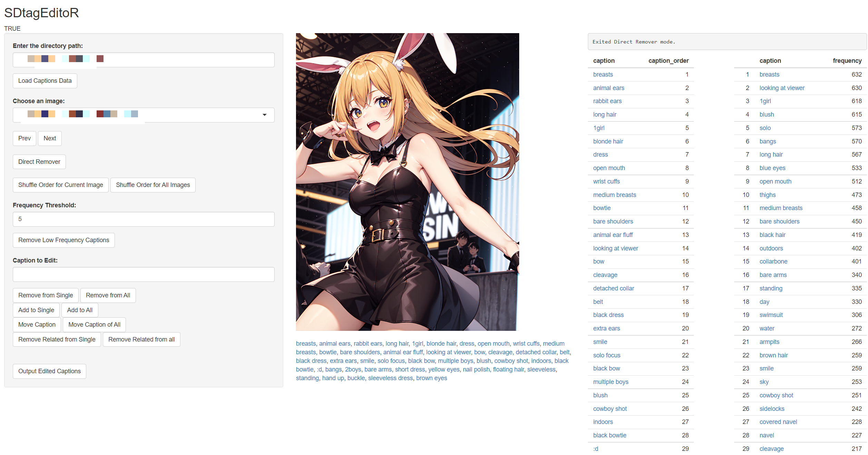This screenshot has width=868, height=455.
Task: Click the bunny girl preview image
Action: click(407, 182)
